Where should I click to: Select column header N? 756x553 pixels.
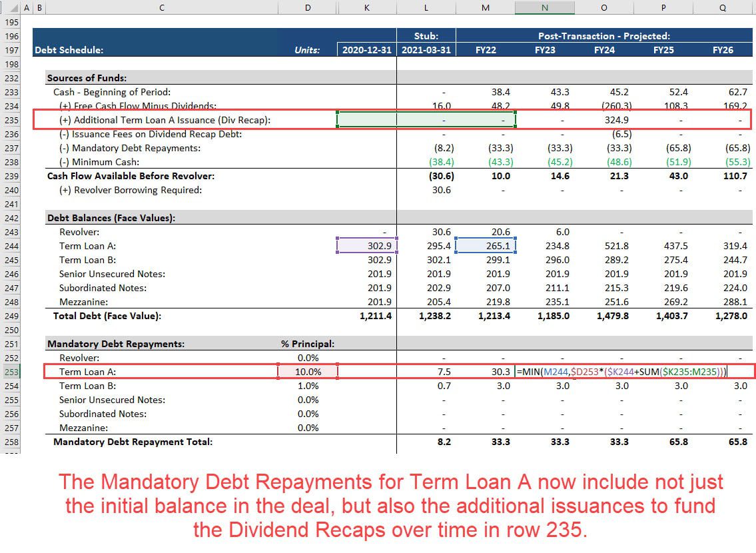pyautogui.click(x=544, y=7)
